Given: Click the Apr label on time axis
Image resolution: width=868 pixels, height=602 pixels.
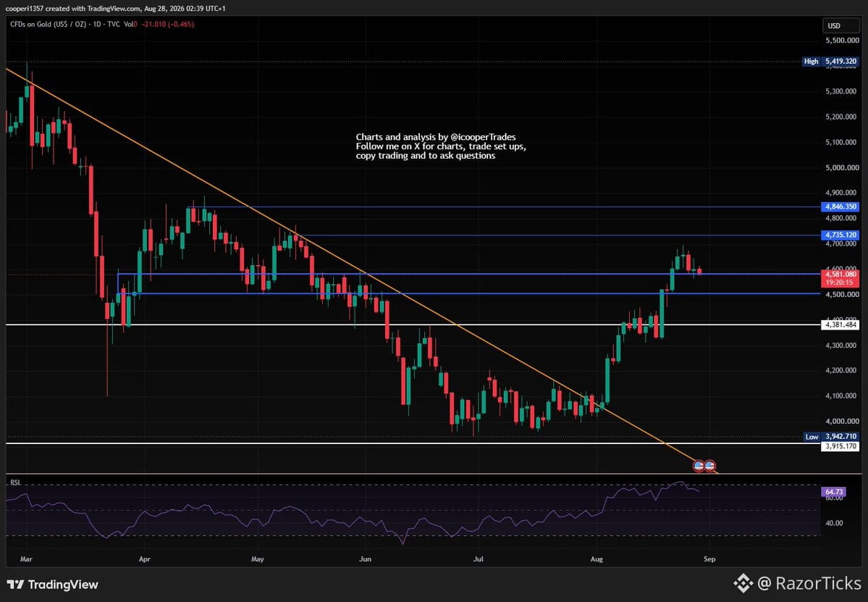Looking at the screenshot, I should (145, 559).
